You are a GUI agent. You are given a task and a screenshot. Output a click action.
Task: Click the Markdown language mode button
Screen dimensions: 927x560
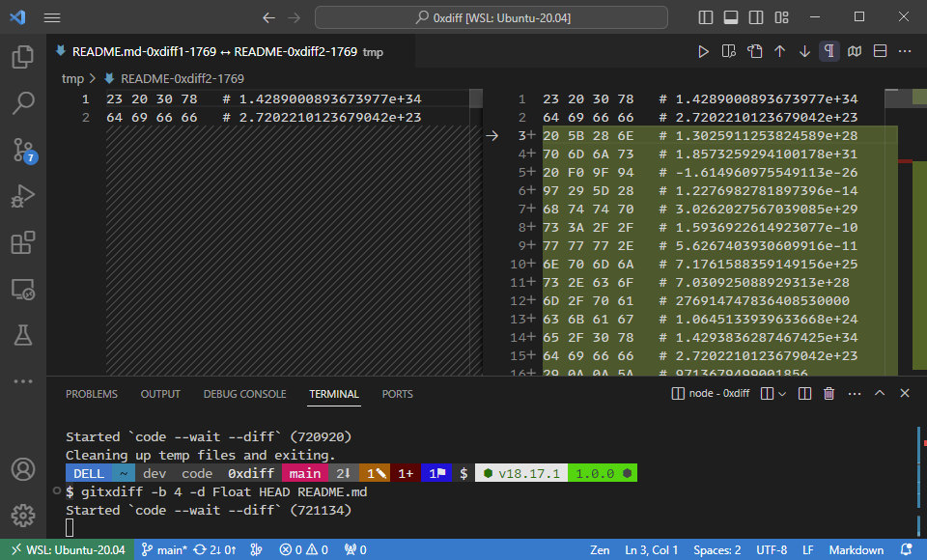coord(857,550)
